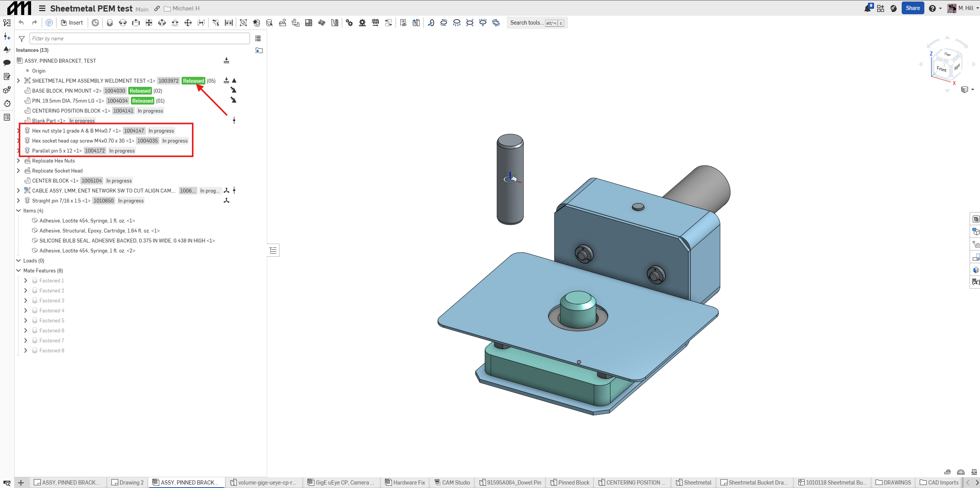Image resolution: width=980 pixels, height=488 pixels.
Task: Click the link icon next to Main
Action: point(157,8)
